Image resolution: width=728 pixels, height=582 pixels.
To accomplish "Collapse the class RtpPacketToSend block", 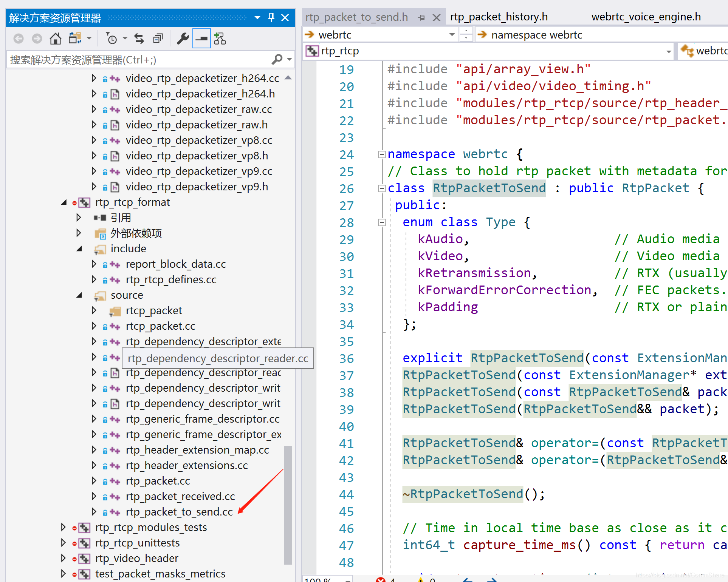I will [x=382, y=188].
